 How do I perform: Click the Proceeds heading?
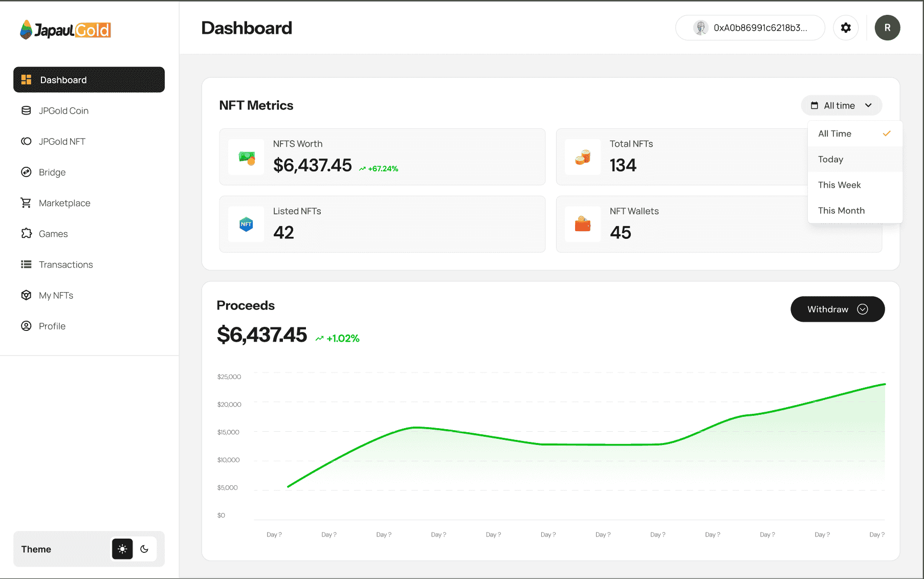(246, 305)
